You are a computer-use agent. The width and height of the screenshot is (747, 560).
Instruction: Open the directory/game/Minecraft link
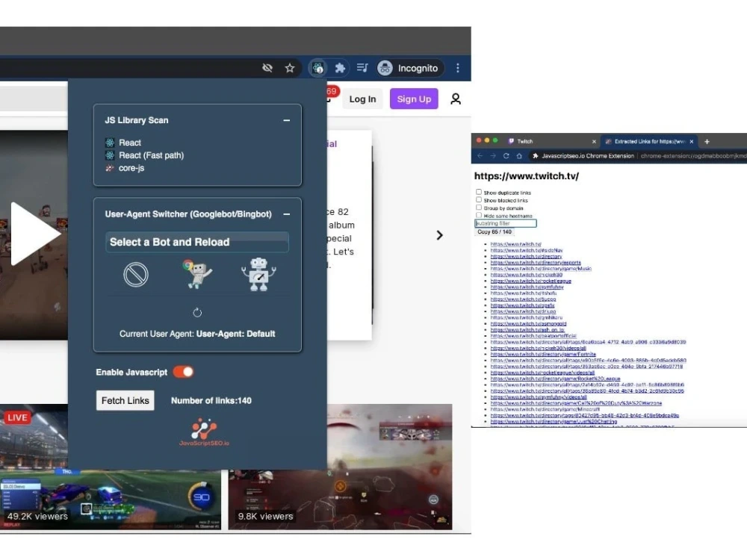545,409
